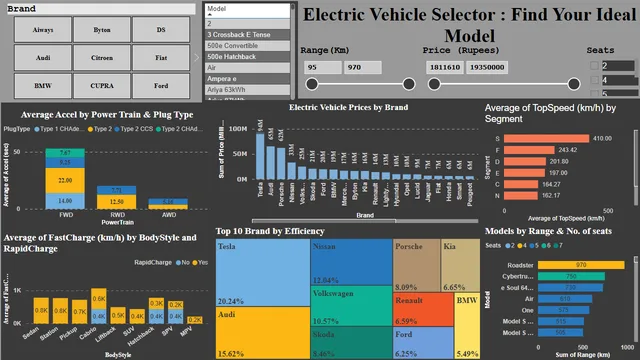Select Tesla 20.24% treemap tile
Screen dimensions: 640x360
pyautogui.click(x=263, y=273)
